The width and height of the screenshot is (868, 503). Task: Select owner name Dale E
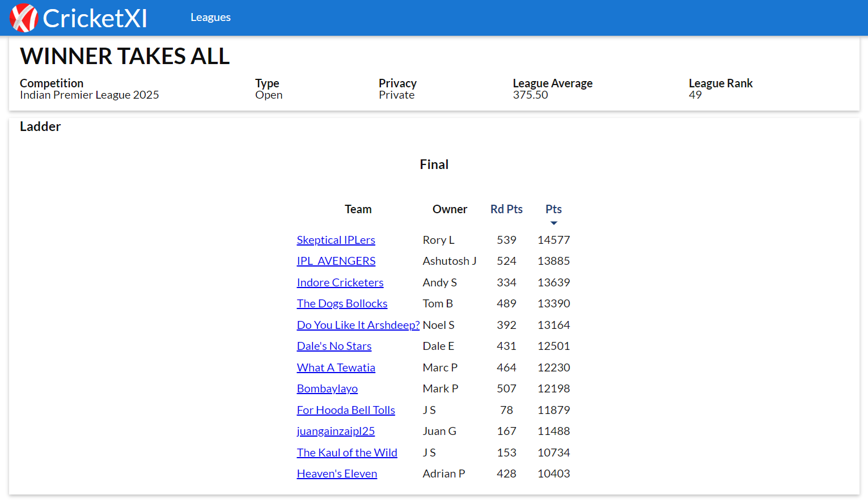[438, 346]
